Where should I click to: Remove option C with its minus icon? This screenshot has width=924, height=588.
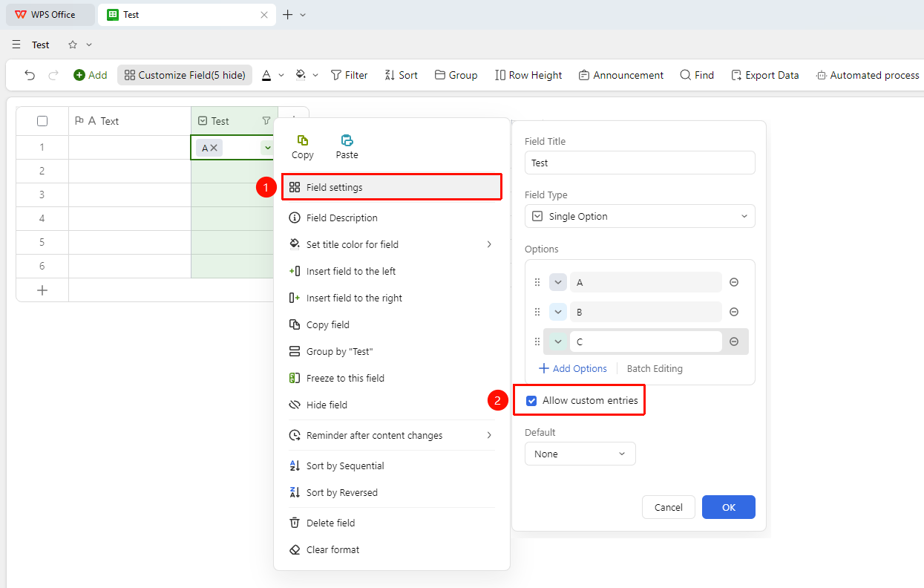point(734,342)
